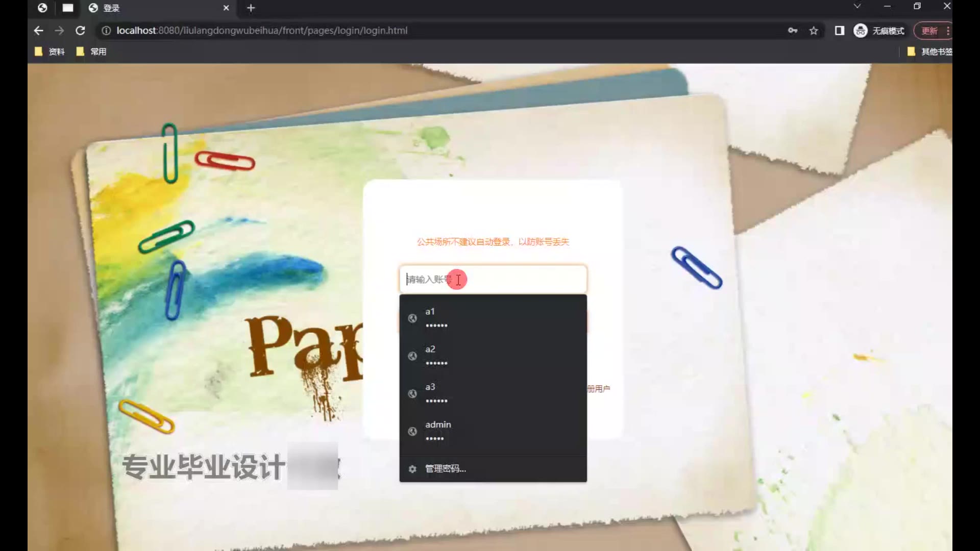This screenshot has height=551, width=980.
Task: Open the 常用 bookmarks folder
Action: point(91,52)
